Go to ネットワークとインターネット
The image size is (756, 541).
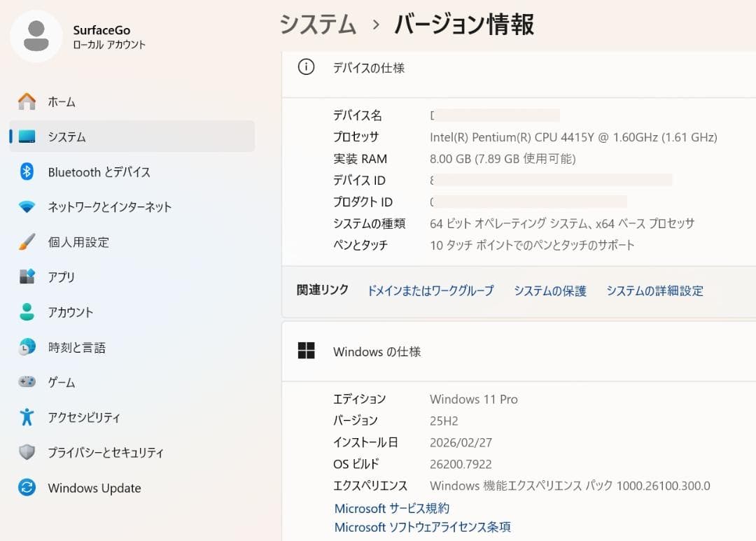click(x=132, y=207)
